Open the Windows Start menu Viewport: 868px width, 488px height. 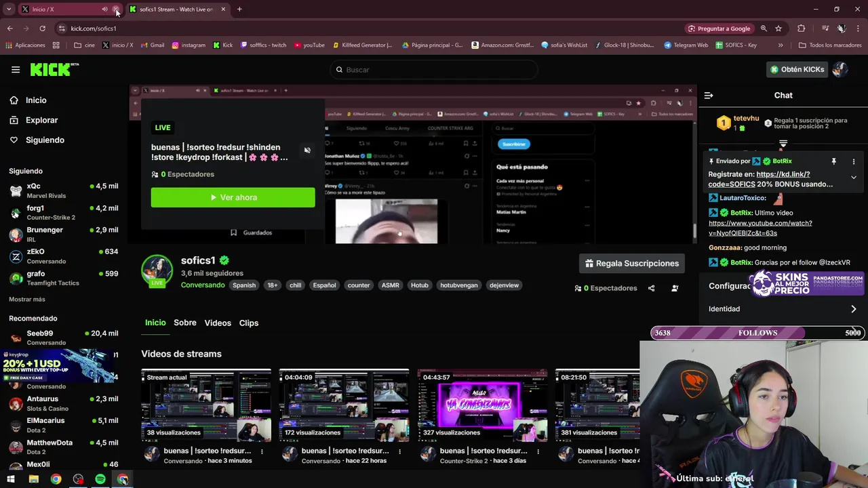coord(11,479)
